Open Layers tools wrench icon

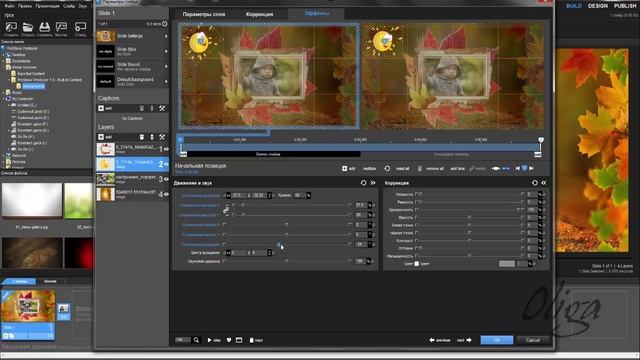tap(162, 137)
